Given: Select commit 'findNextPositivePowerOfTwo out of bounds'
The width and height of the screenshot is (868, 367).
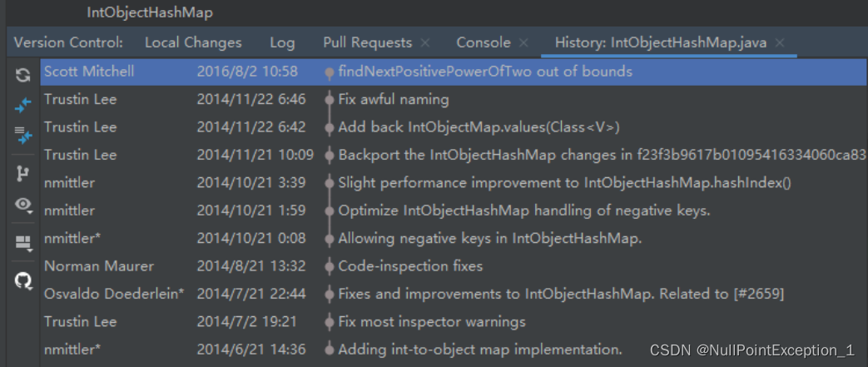Looking at the screenshot, I should coord(454,72).
